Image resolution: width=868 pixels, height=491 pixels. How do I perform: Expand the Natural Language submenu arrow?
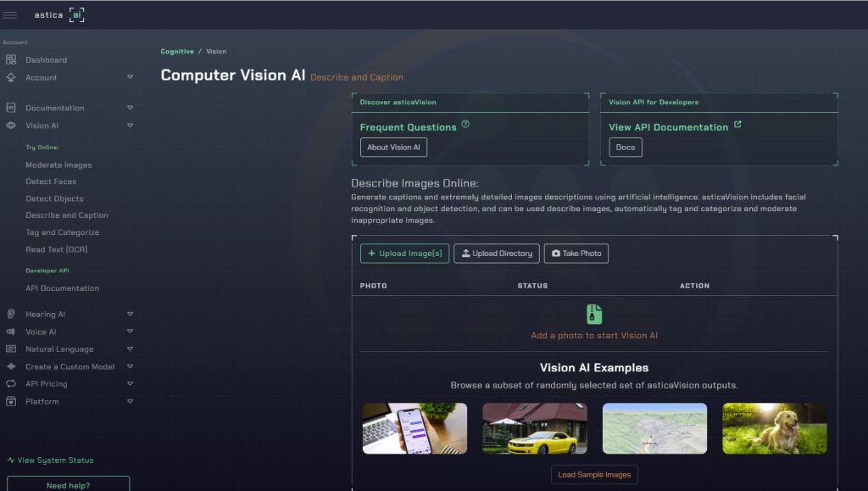pos(130,349)
